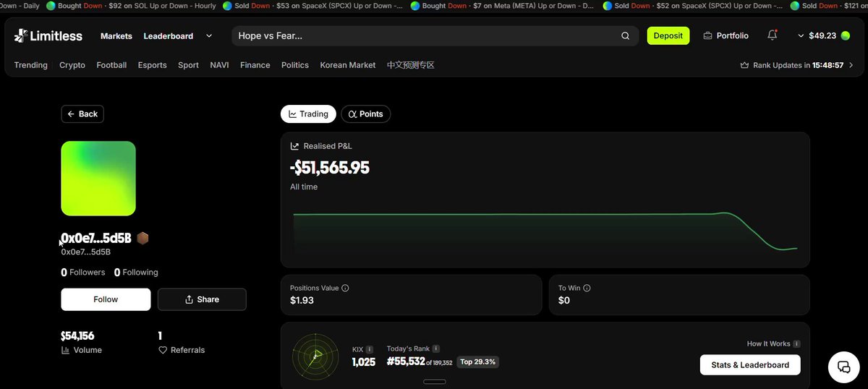Click the To Win info icon
This screenshot has width=868, height=389.
[587, 288]
